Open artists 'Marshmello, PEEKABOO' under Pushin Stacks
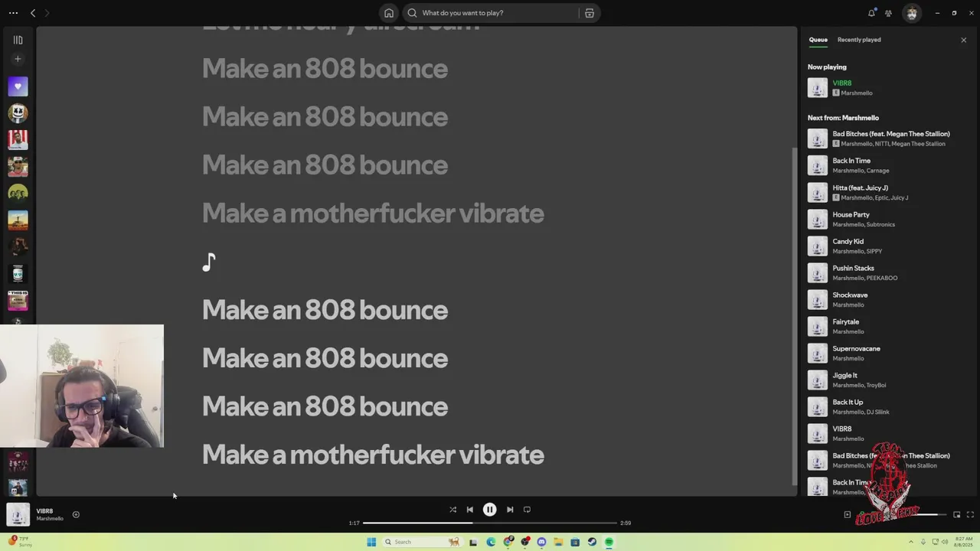 [864, 278]
